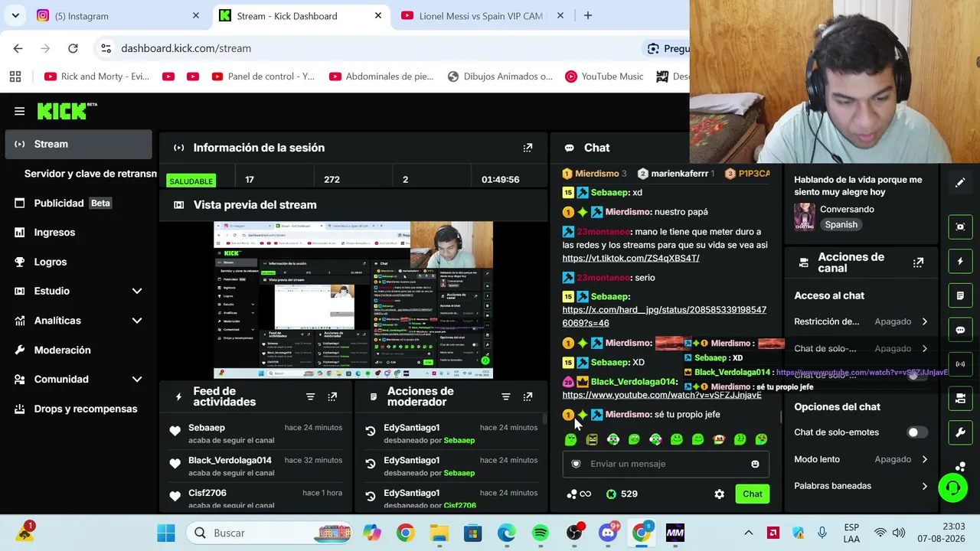Click the broadcast signal icon in right sidebar

[960, 364]
